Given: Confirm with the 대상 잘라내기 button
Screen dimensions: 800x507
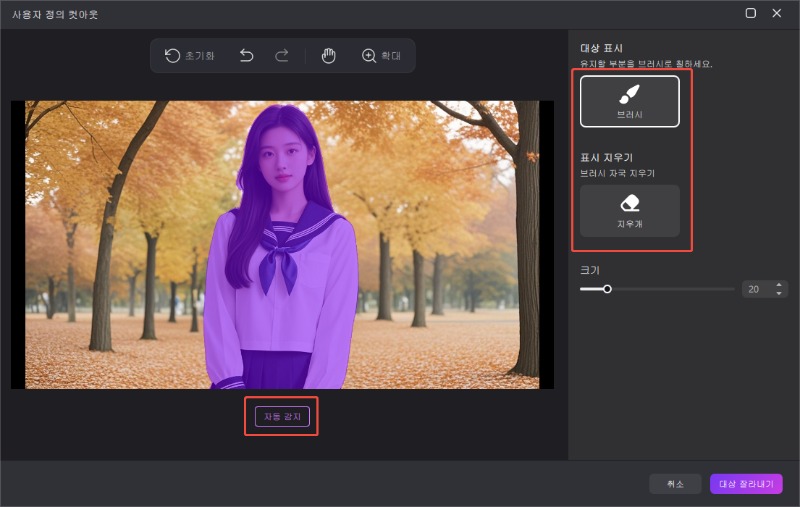Looking at the screenshot, I should pos(746,484).
